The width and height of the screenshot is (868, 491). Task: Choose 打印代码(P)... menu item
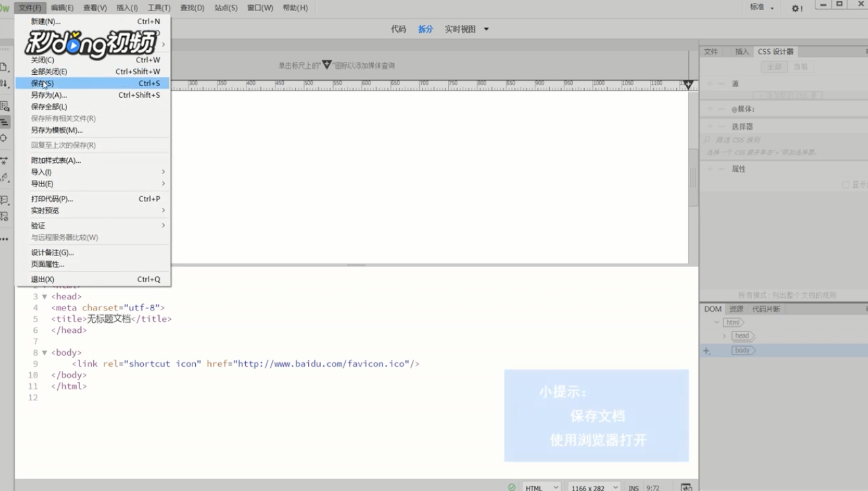coord(93,199)
